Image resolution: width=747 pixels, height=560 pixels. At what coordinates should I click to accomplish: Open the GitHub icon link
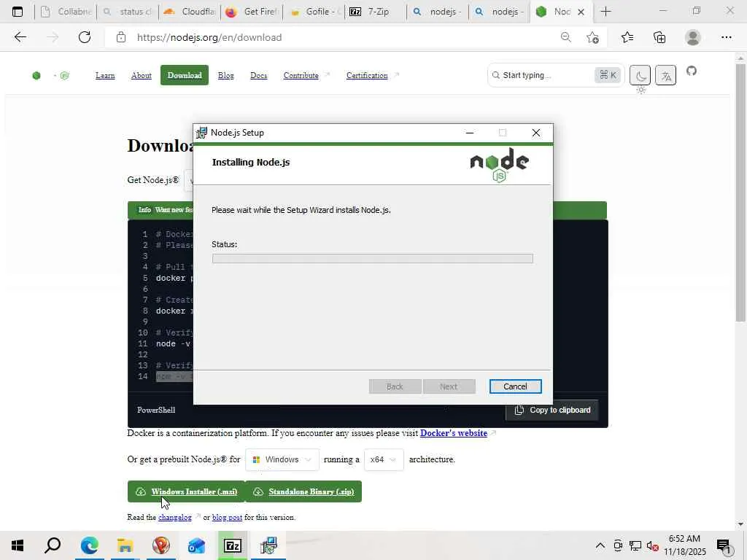[x=692, y=71]
